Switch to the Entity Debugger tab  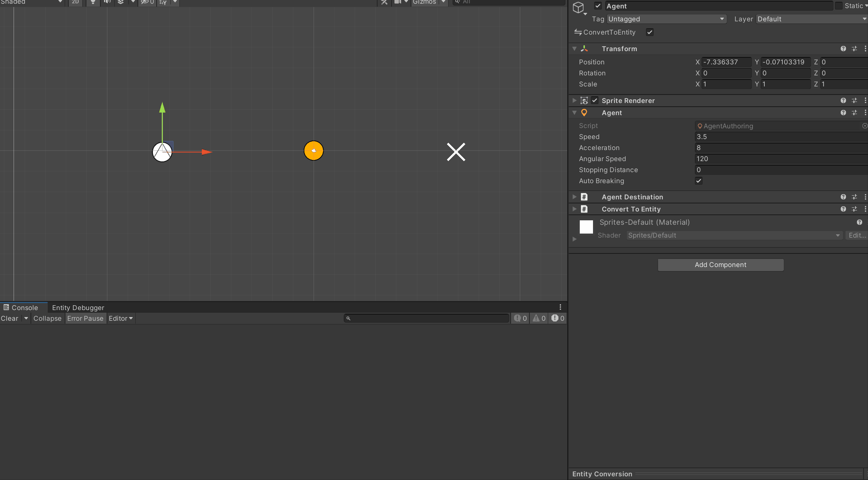pos(78,307)
